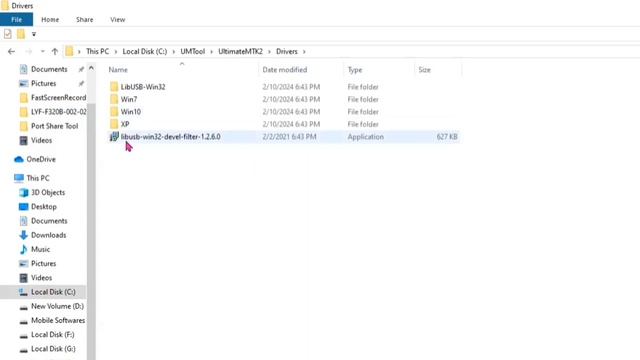Navigate to UMTool in breadcrumb
Screen dimensions: 640x360
pos(193,51)
